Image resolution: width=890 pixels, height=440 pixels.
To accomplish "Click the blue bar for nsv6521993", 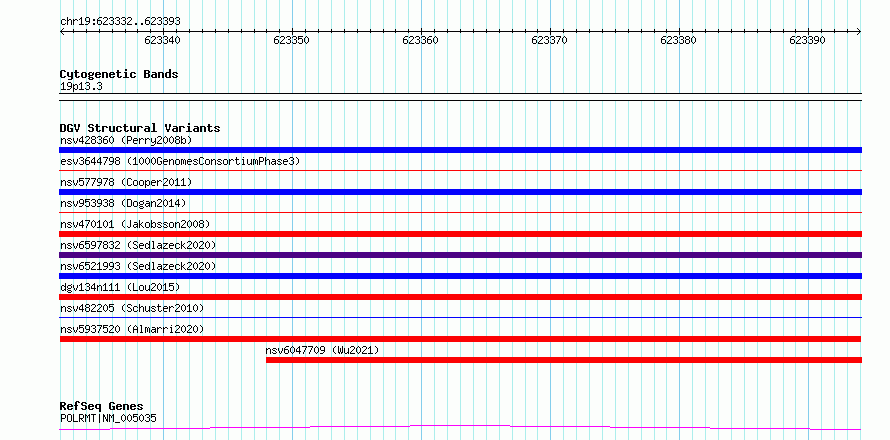I will [x=460, y=276].
